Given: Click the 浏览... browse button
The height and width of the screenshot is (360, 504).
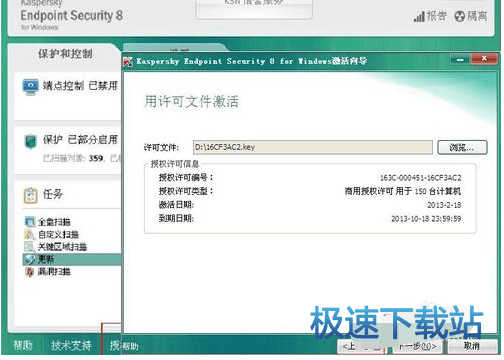Looking at the screenshot, I should tap(462, 147).
